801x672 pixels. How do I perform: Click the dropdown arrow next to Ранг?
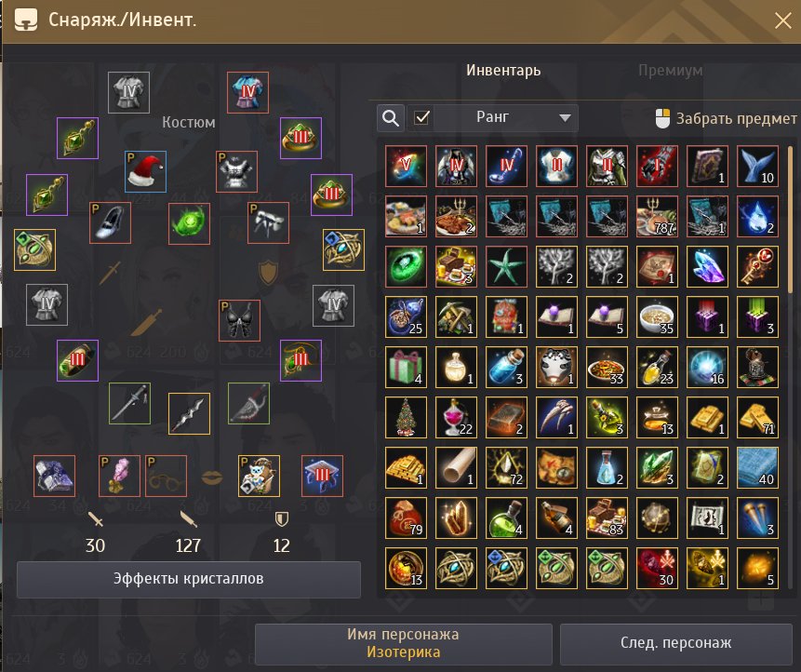[x=565, y=118]
